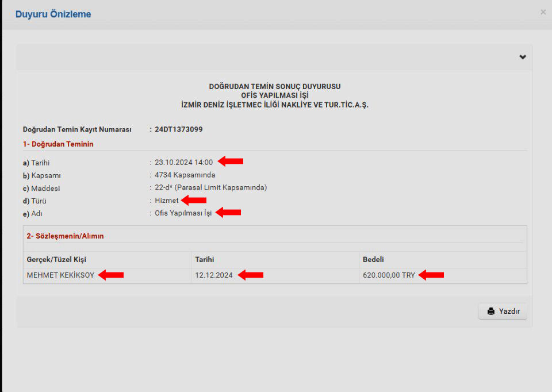Select the Duyuru Önizleme title text

[x=53, y=14]
